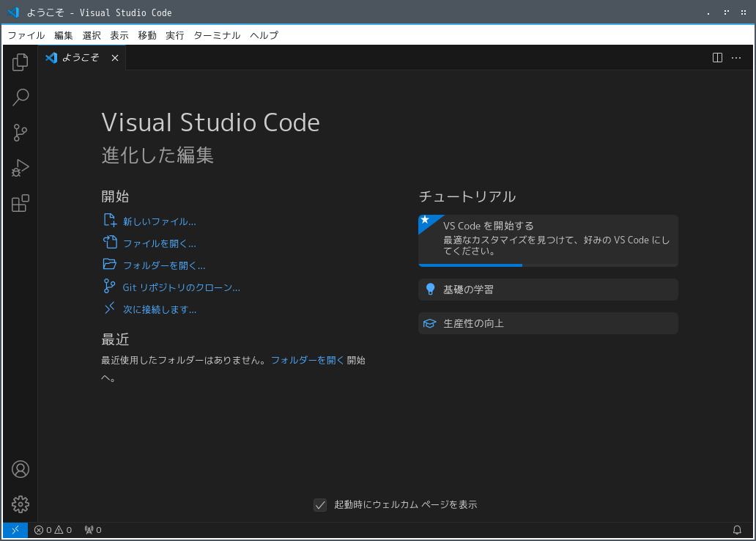Click the チュートリアル heading
756x541 pixels.
pyautogui.click(x=467, y=197)
